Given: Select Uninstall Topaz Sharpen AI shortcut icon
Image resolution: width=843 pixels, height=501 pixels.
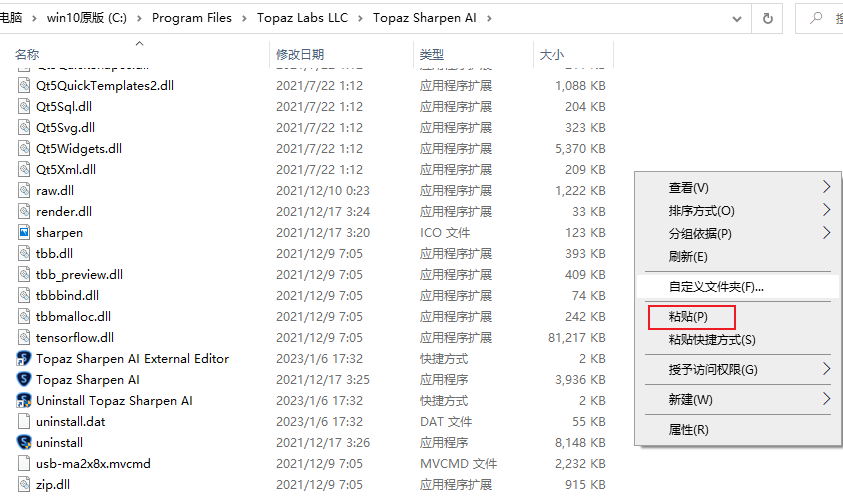Looking at the screenshot, I should click(x=24, y=400).
